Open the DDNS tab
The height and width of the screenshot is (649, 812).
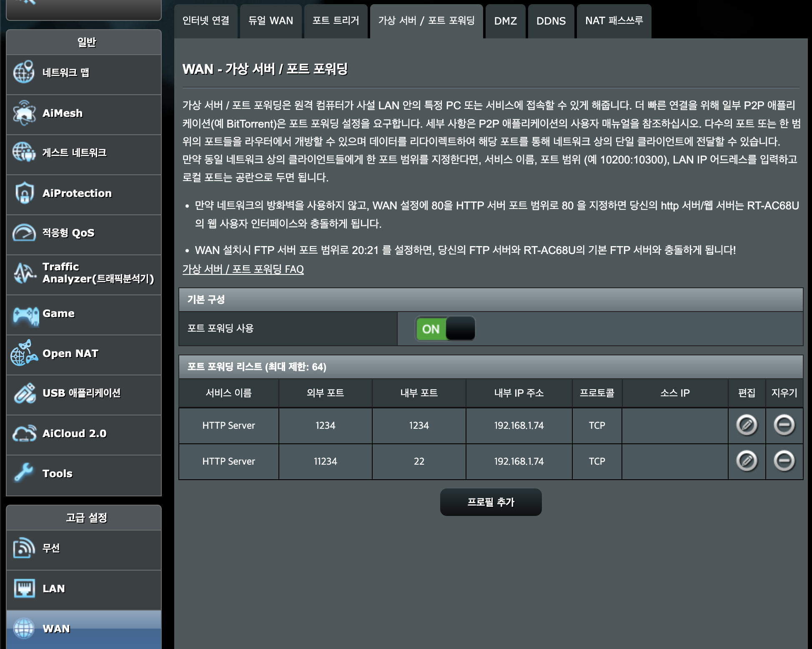(551, 21)
